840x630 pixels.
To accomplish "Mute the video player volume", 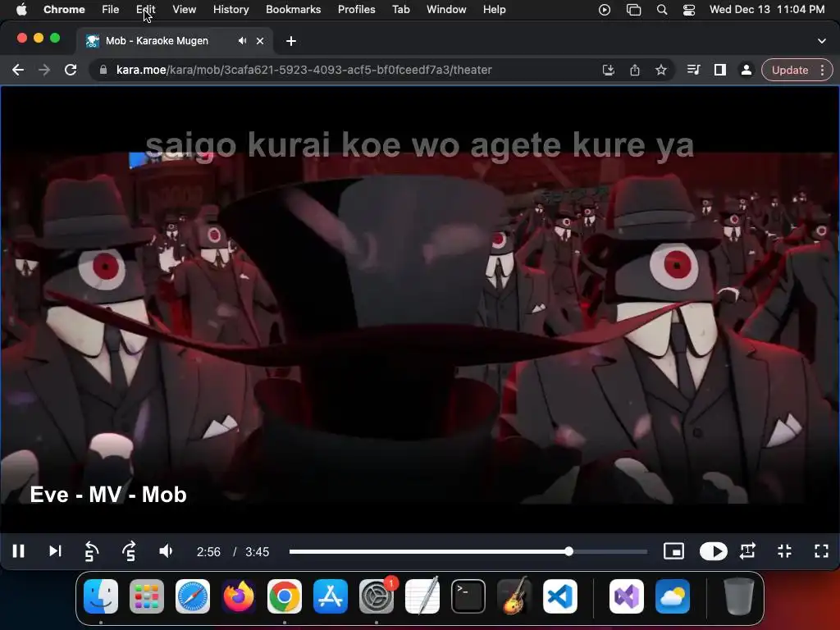I will click(166, 551).
